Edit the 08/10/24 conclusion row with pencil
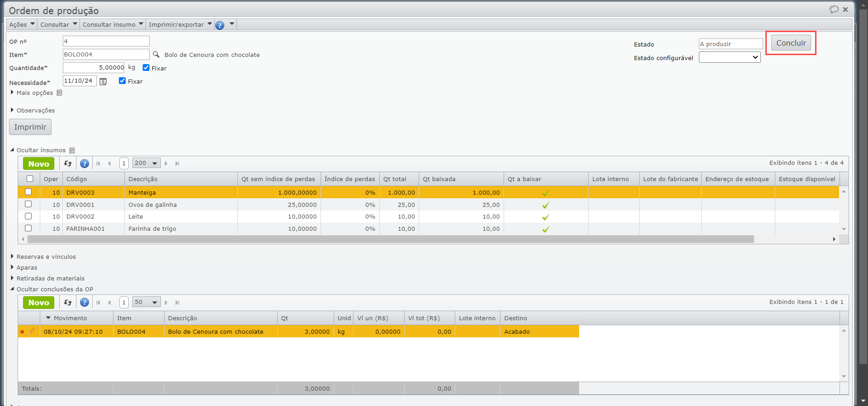The height and width of the screenshot is (406, 868). 31,331
